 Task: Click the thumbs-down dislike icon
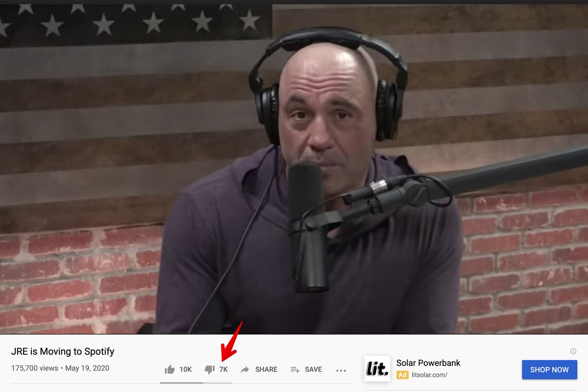click(210, 369)
